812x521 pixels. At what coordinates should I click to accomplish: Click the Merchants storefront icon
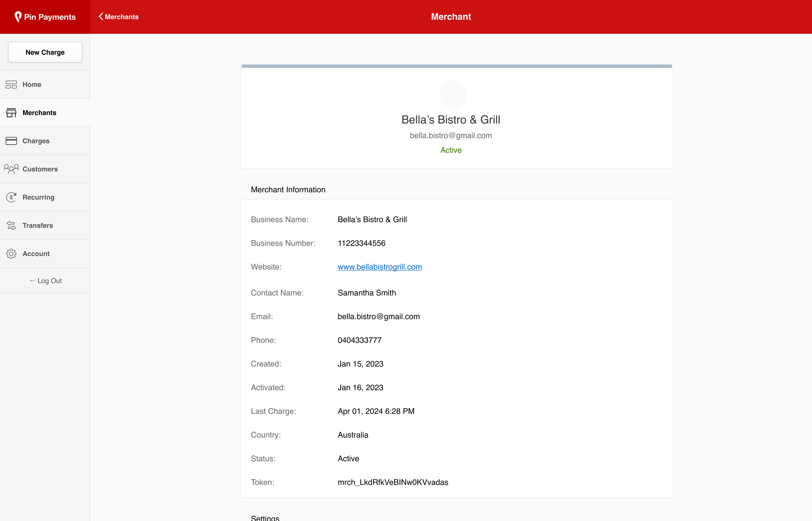pos(11,113)
